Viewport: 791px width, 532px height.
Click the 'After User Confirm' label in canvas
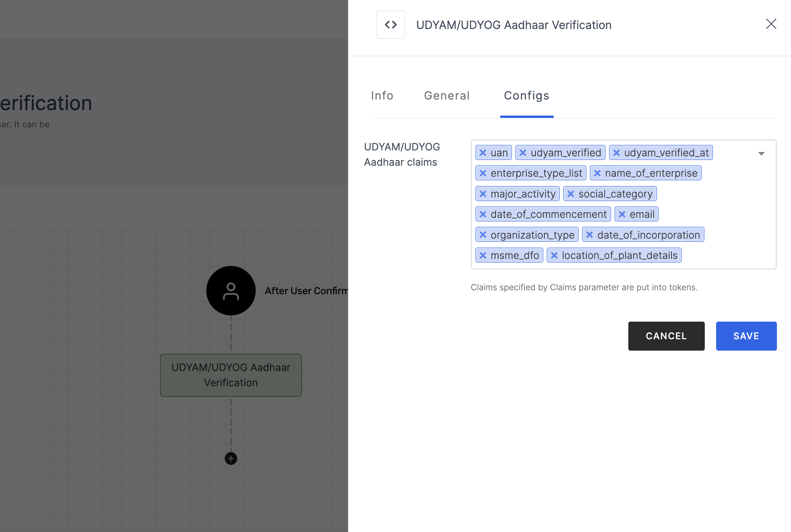coord(306,291)
